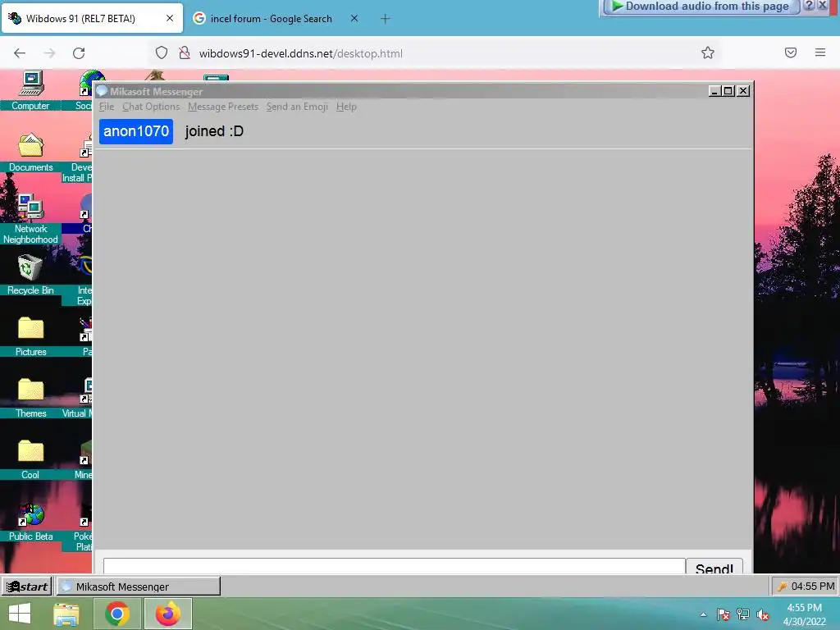840x630 pixels.
Task: Click the Action Center flag tray icon
Action: (724, 614)
